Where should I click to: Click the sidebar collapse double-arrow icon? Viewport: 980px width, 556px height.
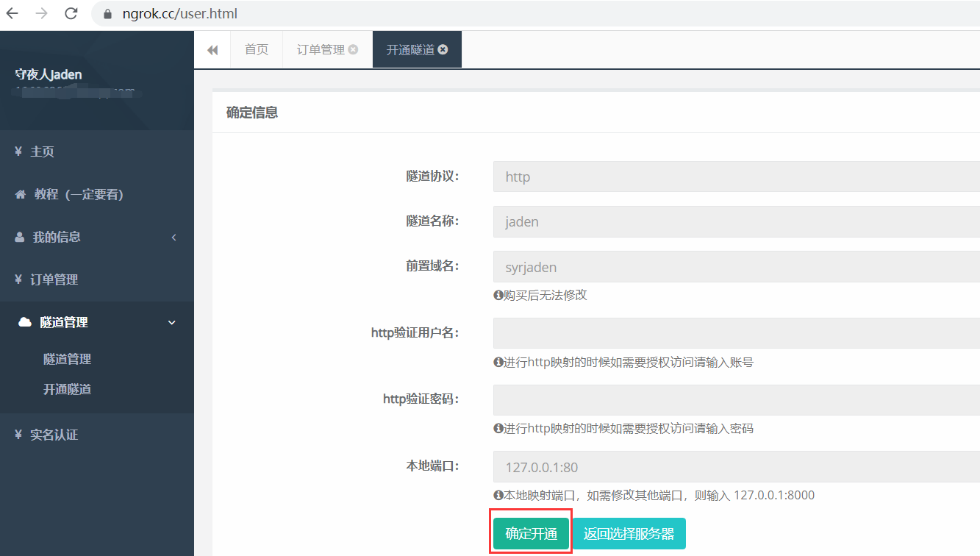[x=212, y=50]
